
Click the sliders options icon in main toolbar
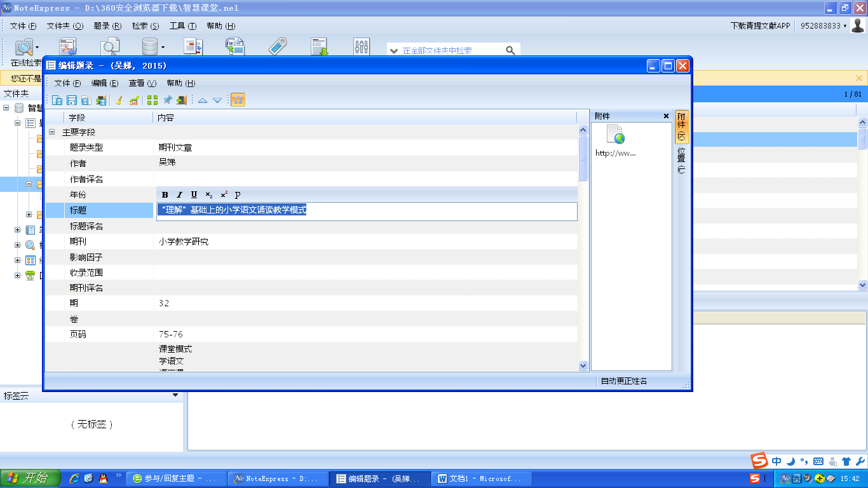click(362, 48)
